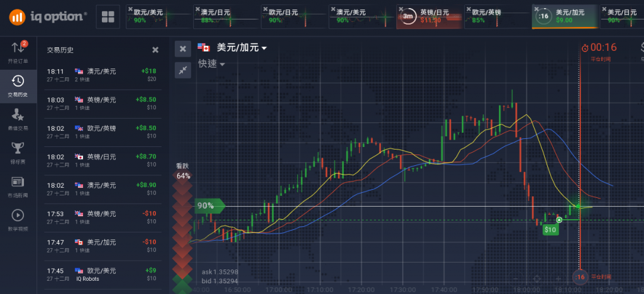Screen dimensions: 644x294
Task: Select the $10 position marker on chart
Action: pos(550,230)
